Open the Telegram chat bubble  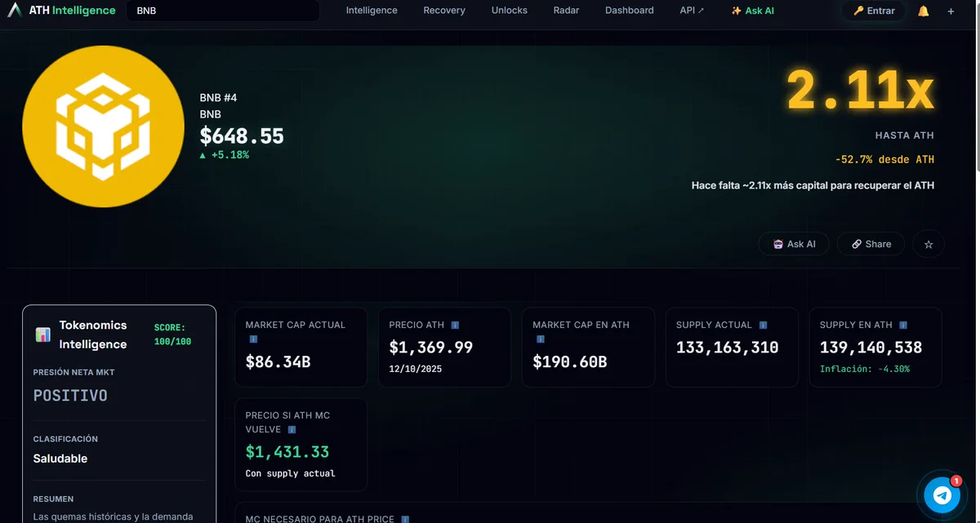tap(942, 494)
